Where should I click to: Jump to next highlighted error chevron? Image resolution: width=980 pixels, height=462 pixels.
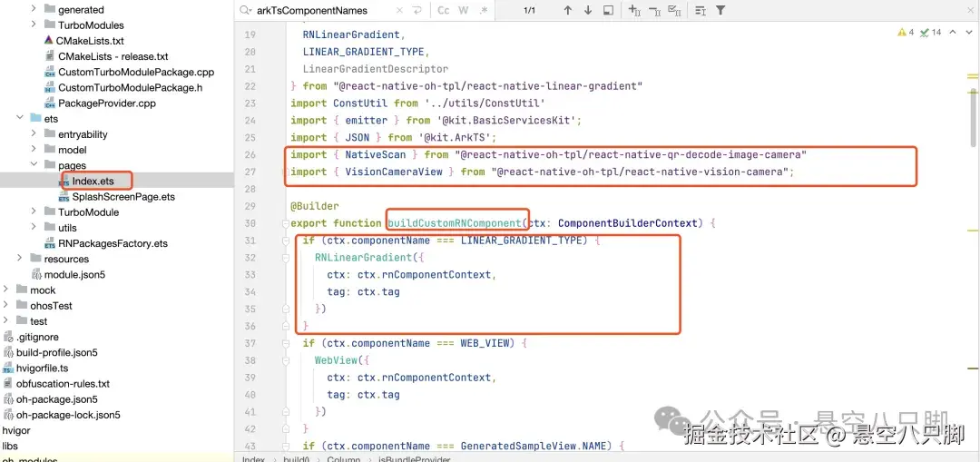coord(968,32)
